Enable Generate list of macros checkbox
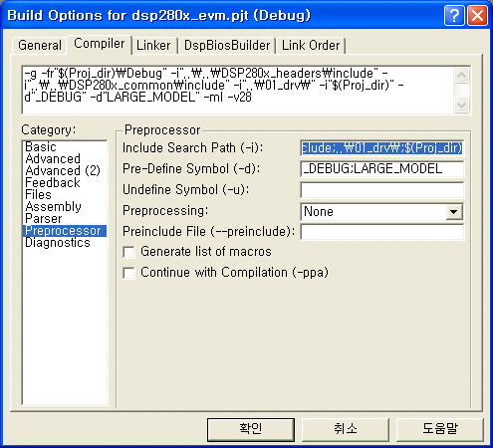The image size is (493, 448). click(x=128, y=252)
